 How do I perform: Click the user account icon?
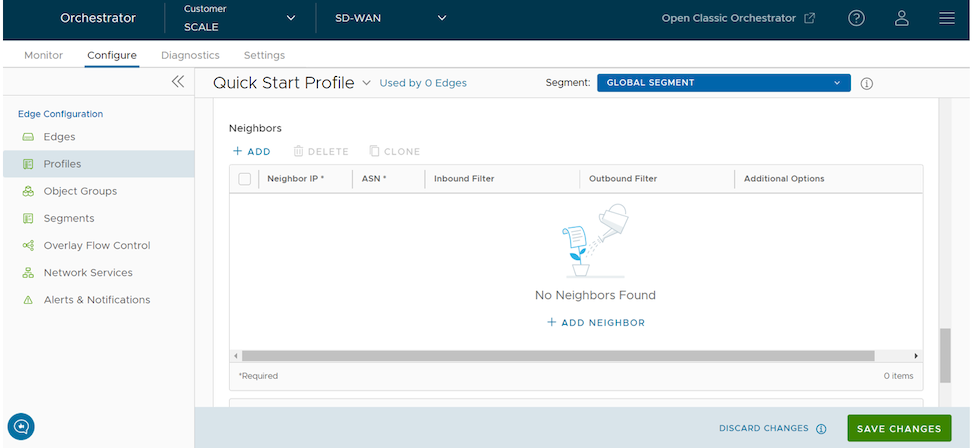pos(901,18)
